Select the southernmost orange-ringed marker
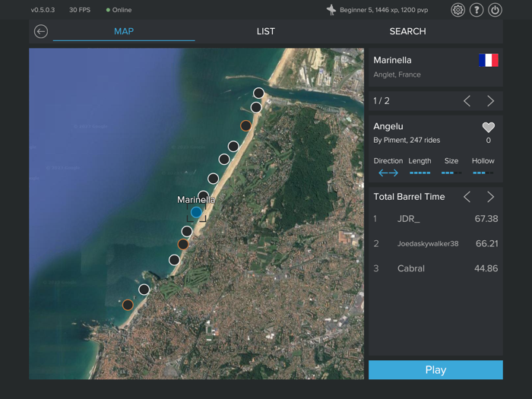 click(128, 305)
